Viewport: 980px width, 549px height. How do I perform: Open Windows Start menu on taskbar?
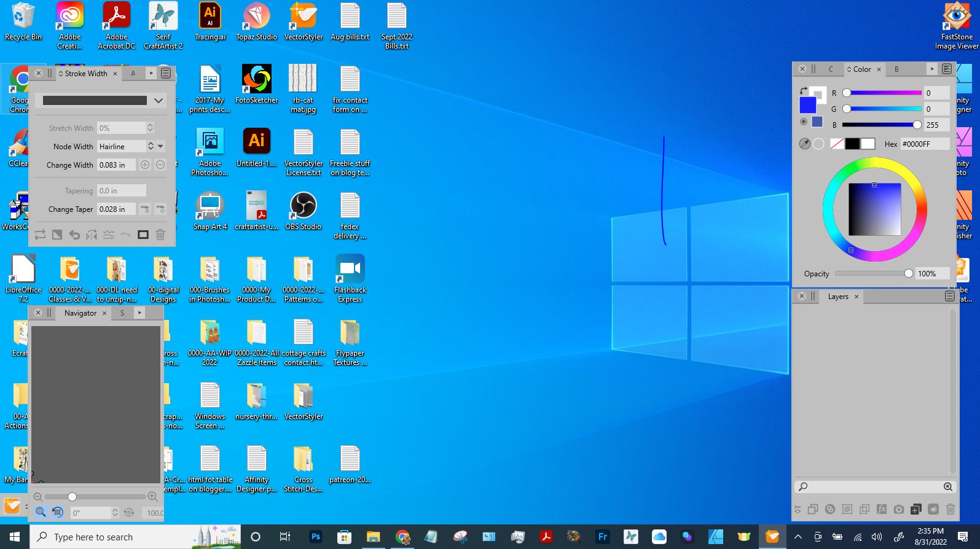[x=15, y=537]
